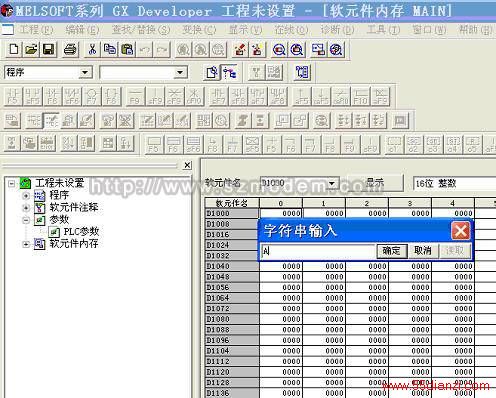Click the Copy icon in the toolbar
The height and width of the screenshot is (398, 496).
click(110, 50)
